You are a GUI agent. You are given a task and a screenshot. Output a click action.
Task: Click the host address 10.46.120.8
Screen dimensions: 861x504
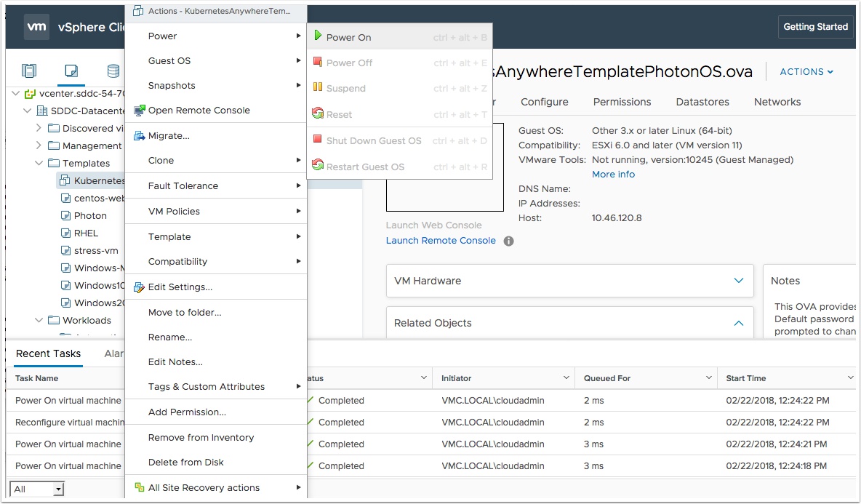tap(617, 218)
